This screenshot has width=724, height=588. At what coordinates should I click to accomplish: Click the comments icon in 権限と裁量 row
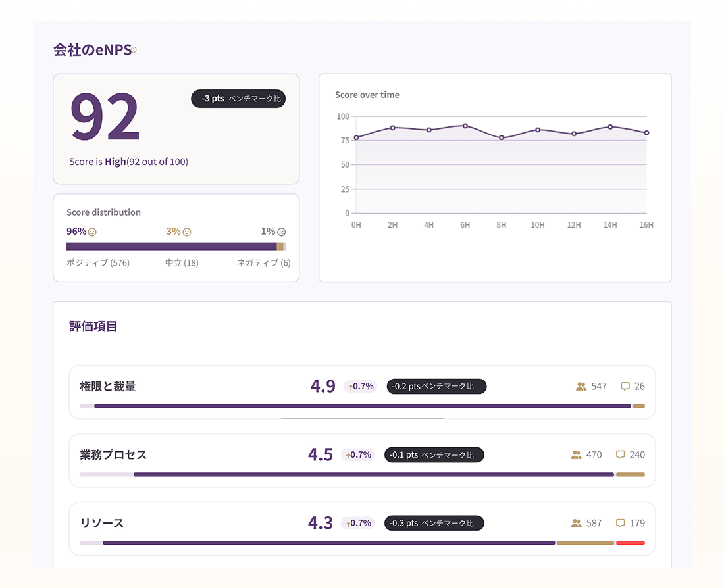[x=625, y=386]
